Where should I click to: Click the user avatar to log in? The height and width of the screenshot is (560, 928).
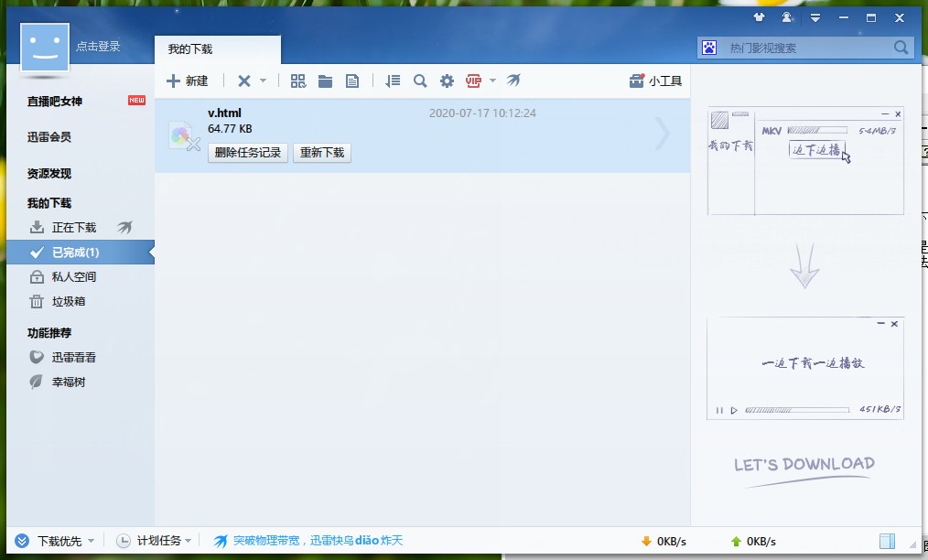point(45,48)
